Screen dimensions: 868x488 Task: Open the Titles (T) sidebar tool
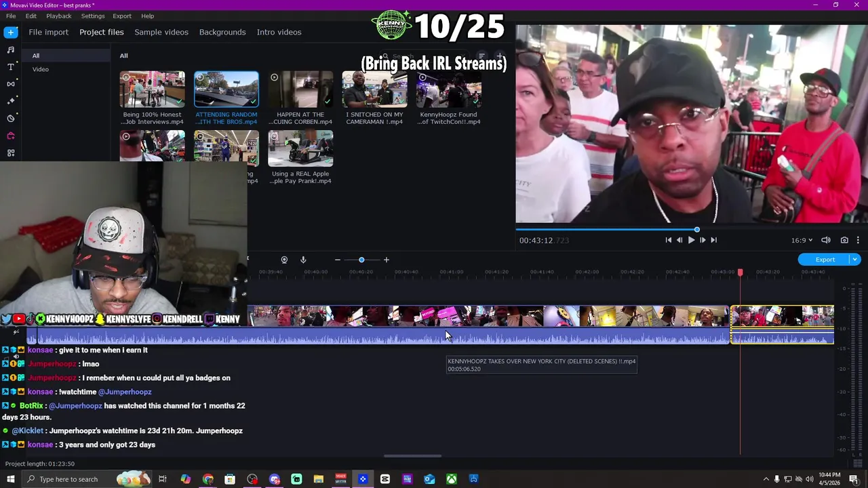tap(11, 66)
